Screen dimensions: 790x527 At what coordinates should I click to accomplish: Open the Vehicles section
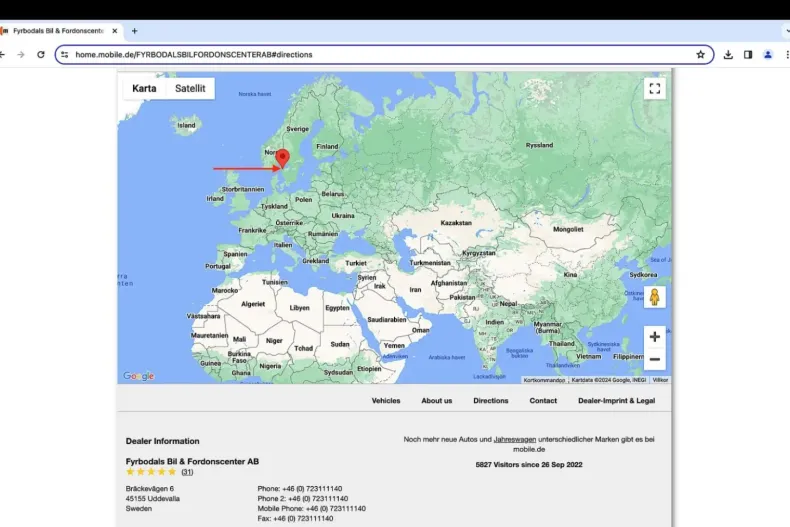click(386, 400)
